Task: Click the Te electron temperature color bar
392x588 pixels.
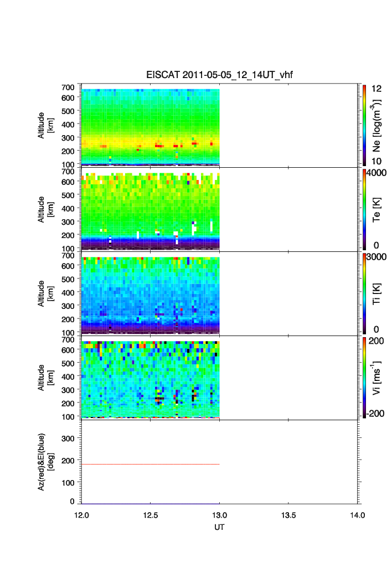Action: point(364,209)
